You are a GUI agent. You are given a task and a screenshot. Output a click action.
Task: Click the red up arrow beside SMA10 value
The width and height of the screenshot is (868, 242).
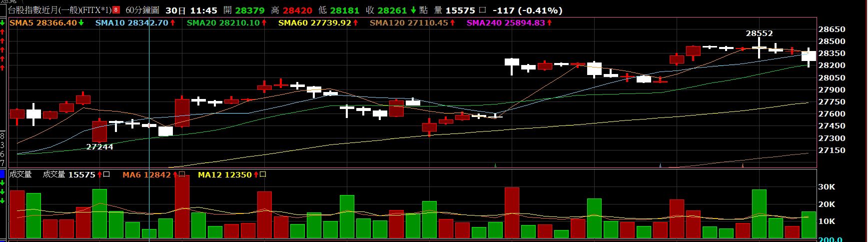pyautogui.click(x=172, y=22)
